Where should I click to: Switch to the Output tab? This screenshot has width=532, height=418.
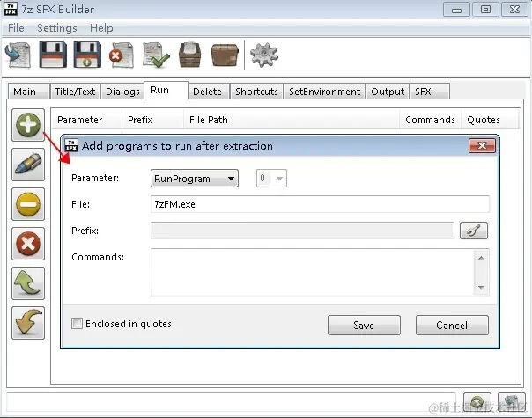click(x=388, y=92)
